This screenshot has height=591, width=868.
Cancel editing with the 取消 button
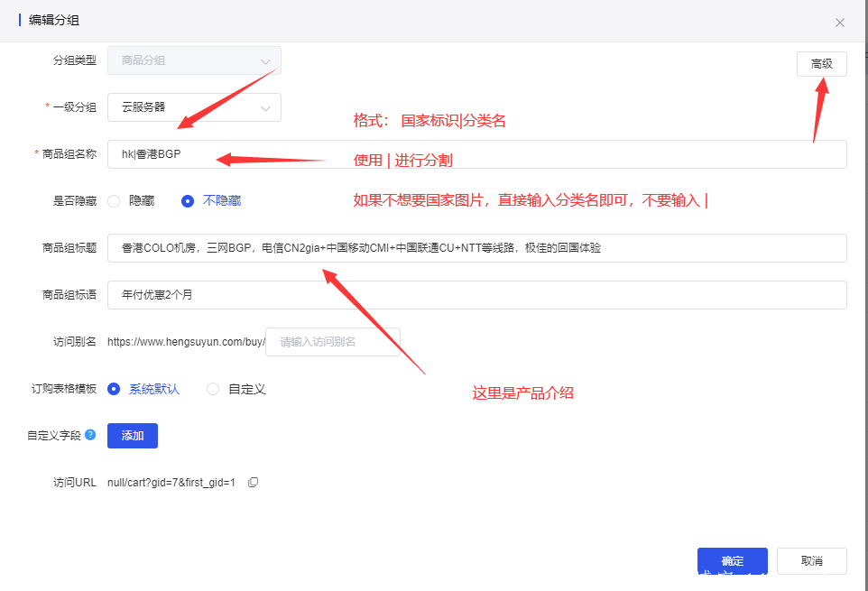click(x=811, y=561)
